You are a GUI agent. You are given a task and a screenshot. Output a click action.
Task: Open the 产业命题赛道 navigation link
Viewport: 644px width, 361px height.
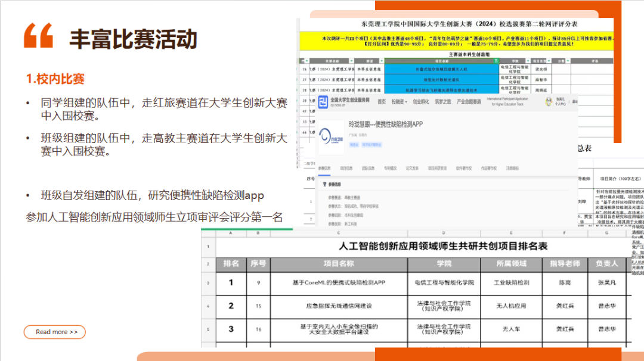[x=469, y=102]
